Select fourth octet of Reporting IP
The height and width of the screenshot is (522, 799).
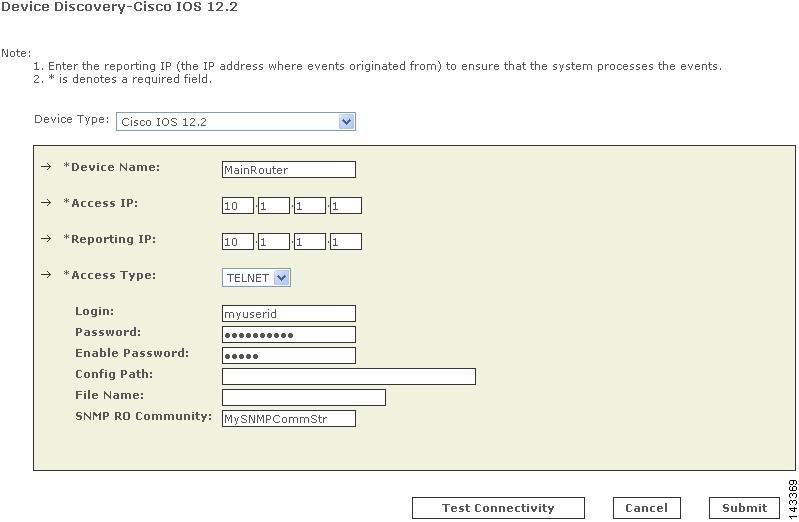tap(345, 242)
